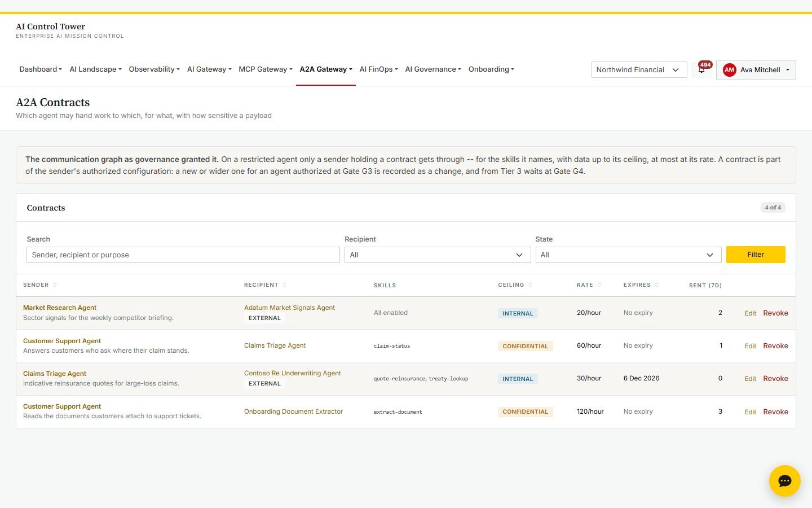Viewport: 812px width, 508px height.
Task: Edit the Market Research Agent contract
Action: tap(750, 313)
